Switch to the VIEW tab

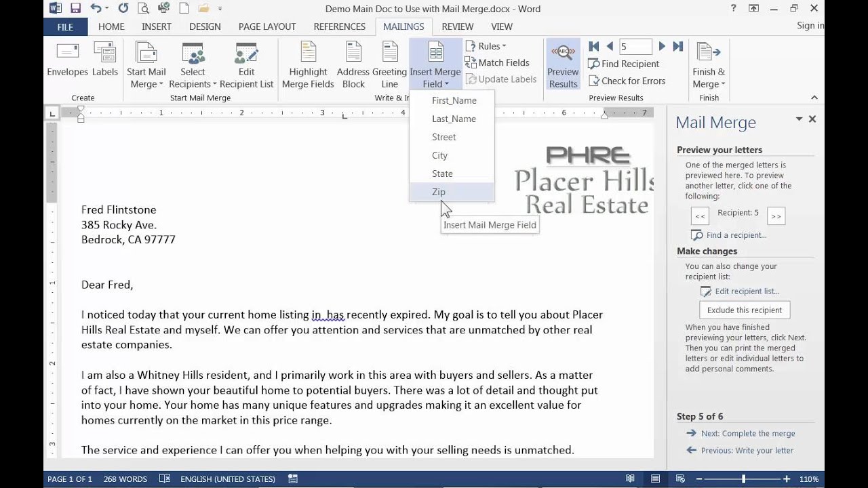click(x=502, y=26)
